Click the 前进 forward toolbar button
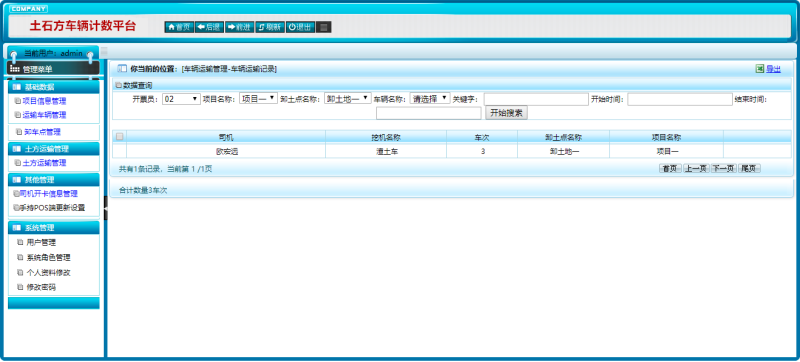The image size is (800, 362). pyautogui.click(x=239, y=27)
